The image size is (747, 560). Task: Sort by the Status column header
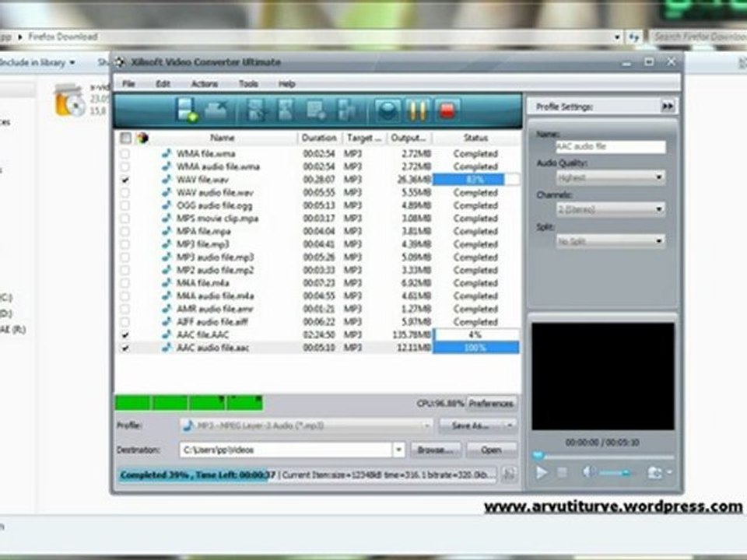click(x=475, y=138)
